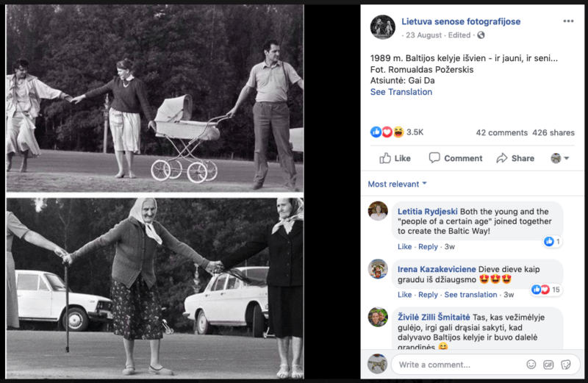Like Letitia Rydjeski's comment
This screenshot has height=383, width=588.
[x=404, y=247]
